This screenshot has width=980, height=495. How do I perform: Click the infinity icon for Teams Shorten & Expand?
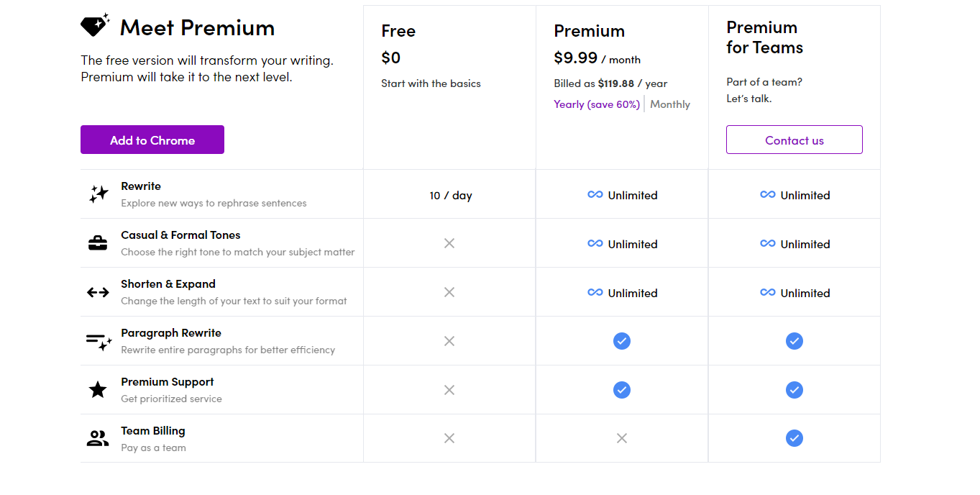pos(768,293)
